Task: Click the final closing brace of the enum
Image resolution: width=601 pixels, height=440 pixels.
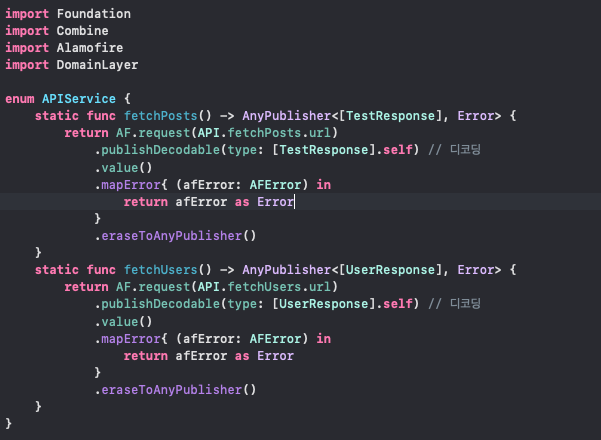Action: (9, 424)
